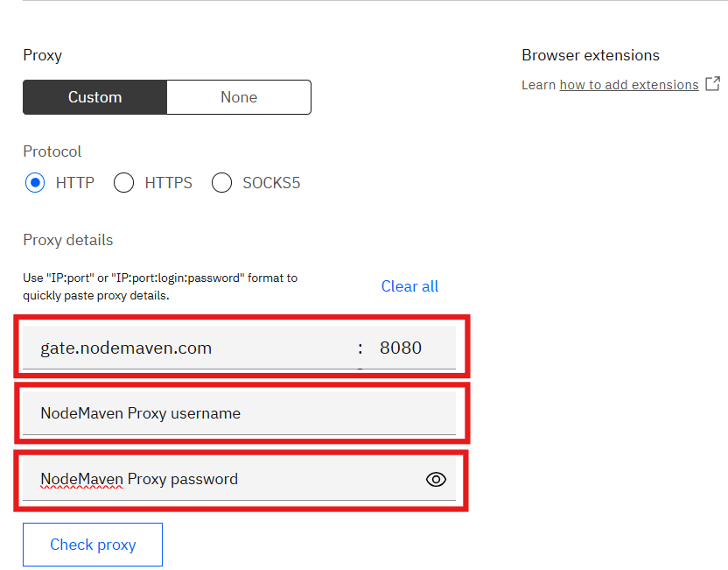Click the Proxy section heading
The image size is (728, 570).
[x=42, y=55]
